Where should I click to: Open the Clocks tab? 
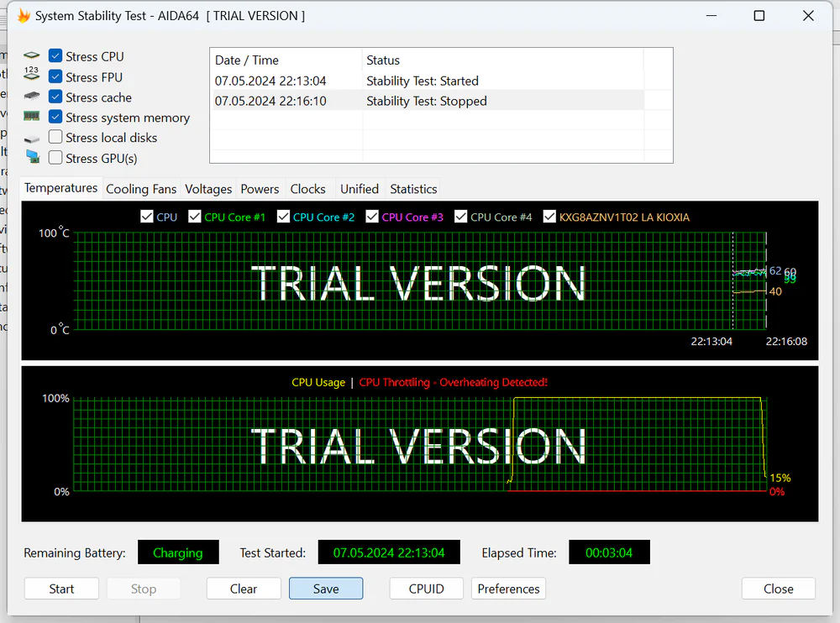pyautogui.click(x=308, y=189)
